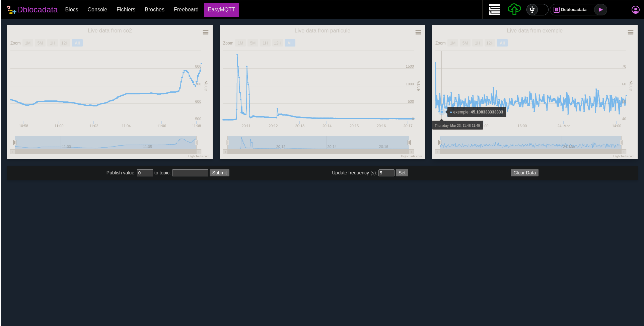Open the co2 chart hamburger menu

coord(206,32)
